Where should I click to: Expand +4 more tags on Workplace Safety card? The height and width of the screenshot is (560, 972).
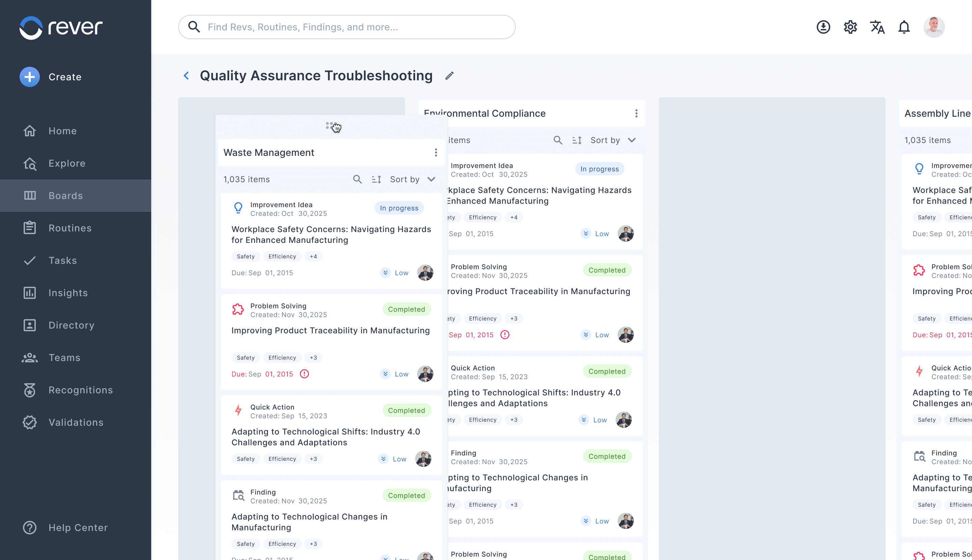pos(313,256)
